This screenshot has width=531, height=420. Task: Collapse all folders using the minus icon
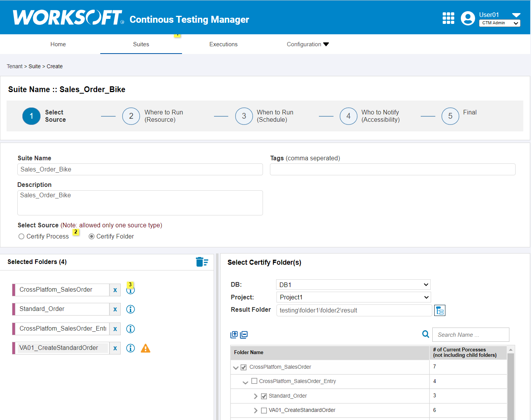point(244,334)
